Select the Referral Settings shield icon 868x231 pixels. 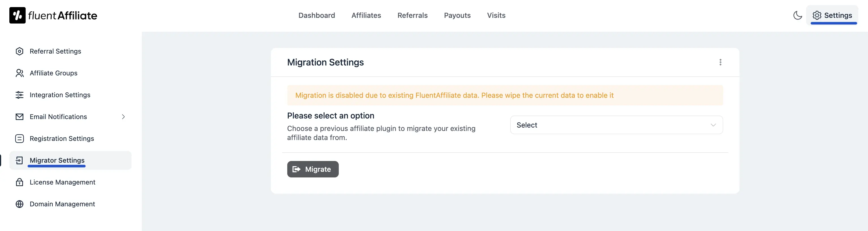pyautogui.click(x=20, y=51)
